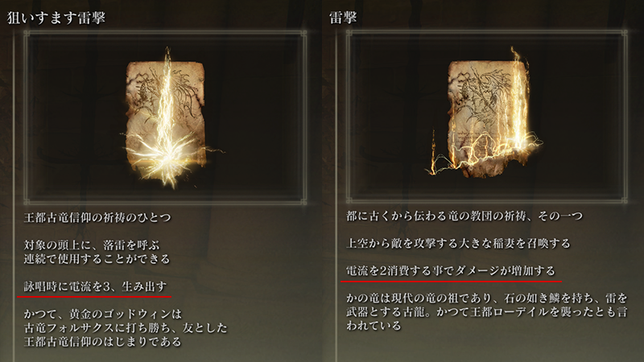Click the line 王都古竜信仰の祈祷のひとつ

pyautogui.click(x=97, y=217)
